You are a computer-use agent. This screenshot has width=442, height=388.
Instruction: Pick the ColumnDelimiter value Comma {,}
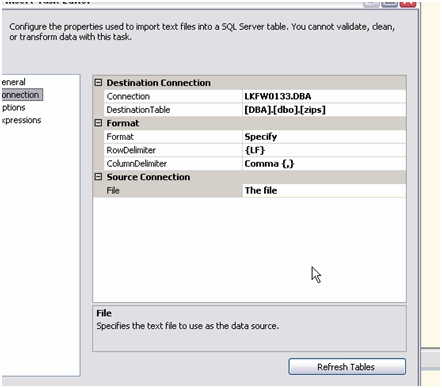(x=324, y=164)
